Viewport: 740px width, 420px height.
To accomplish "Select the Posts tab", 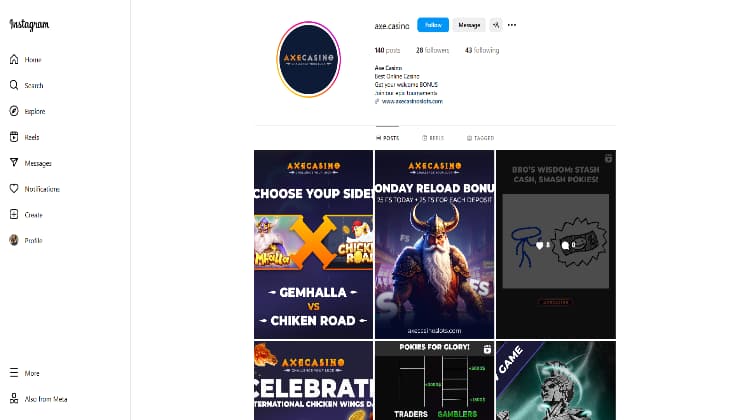I will click(387, 138).
